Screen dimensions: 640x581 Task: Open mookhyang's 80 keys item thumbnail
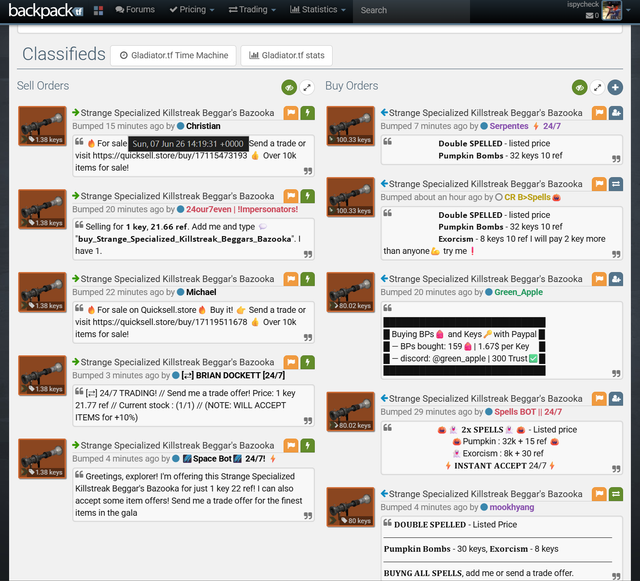[x=351, y=507]
